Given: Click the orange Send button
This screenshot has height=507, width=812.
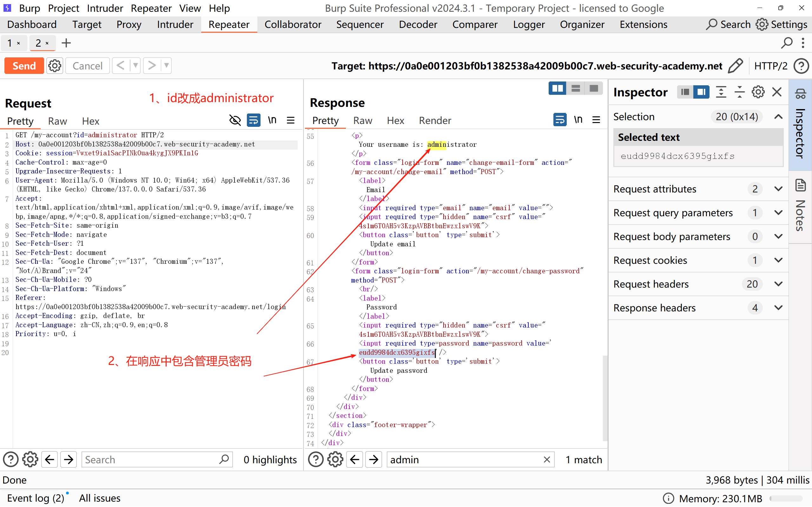Looking at the screenshot, I should pos(24,66).
